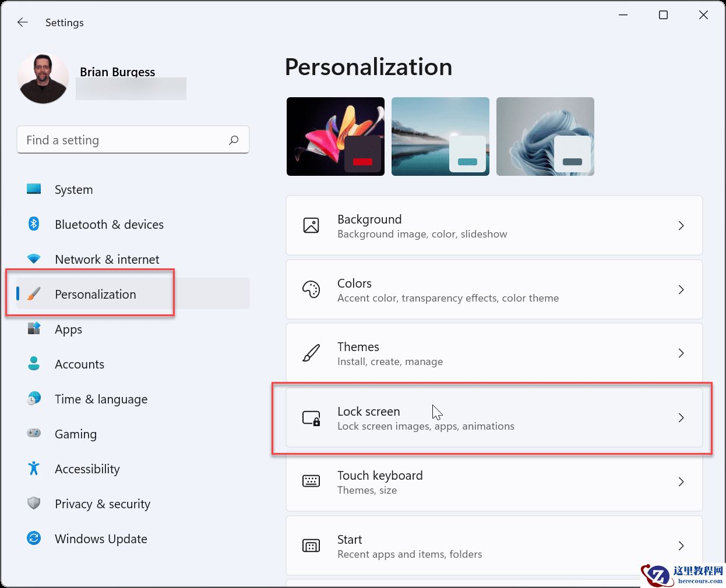
Task: Click the Network & internet wifi icon
Action: (34, 259)
